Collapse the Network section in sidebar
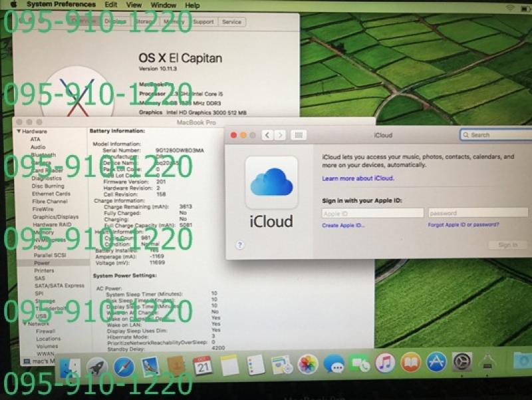Image resolution: width=532 pixels, height=400 pixels. coord(25,324)
